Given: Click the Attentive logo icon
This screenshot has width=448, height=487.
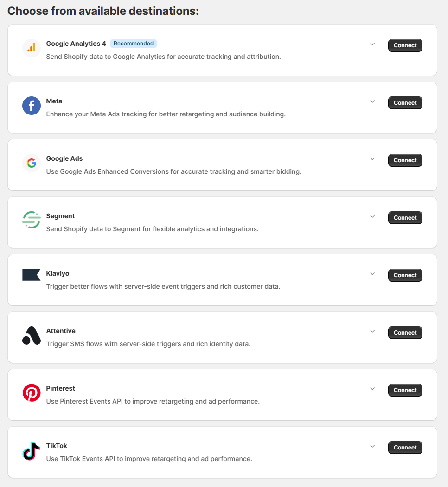Looking at the screenshot, I should pos(32,335).
